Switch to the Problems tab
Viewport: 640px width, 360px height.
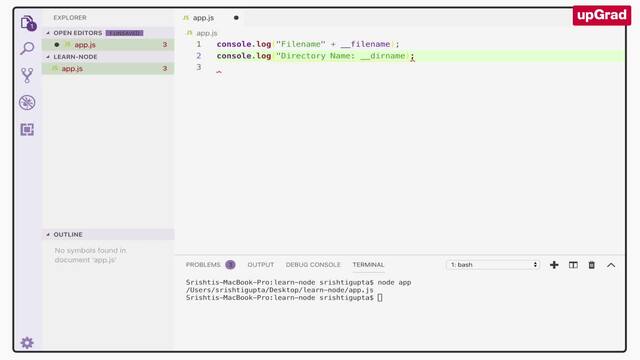(x=203, y=265)
